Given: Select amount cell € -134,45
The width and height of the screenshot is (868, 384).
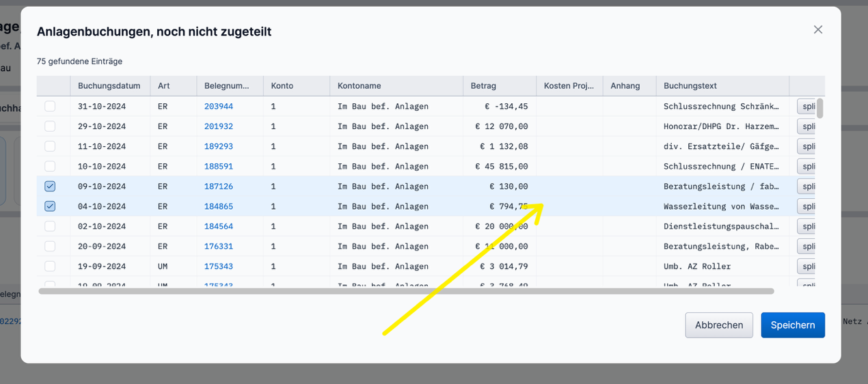Looking at the screenshot, I should (500, 107).
